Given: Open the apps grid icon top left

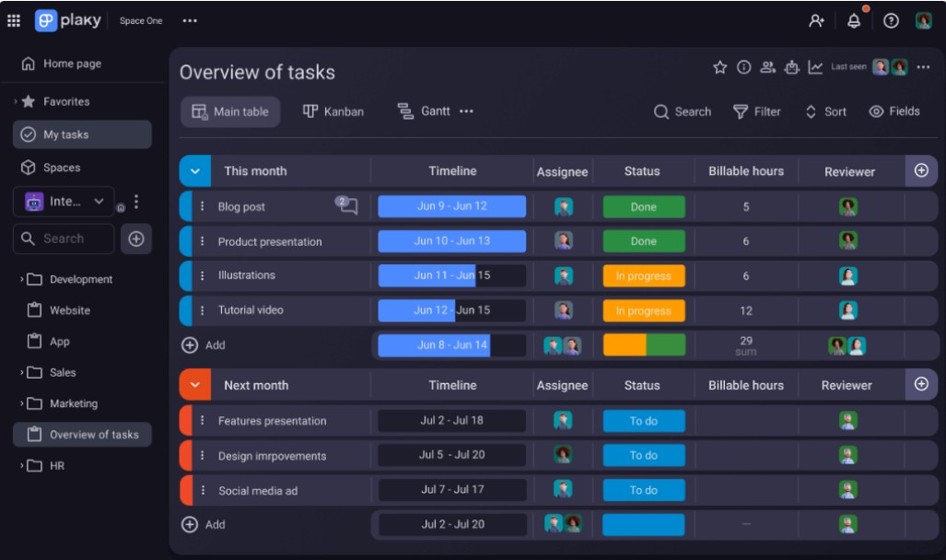Looking at the screenshot, I should click(14, 19).
